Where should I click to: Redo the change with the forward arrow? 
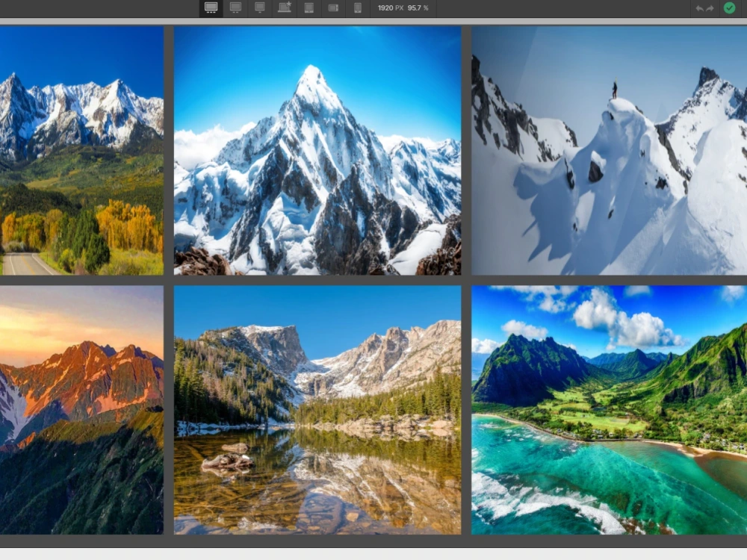(710, 8)
